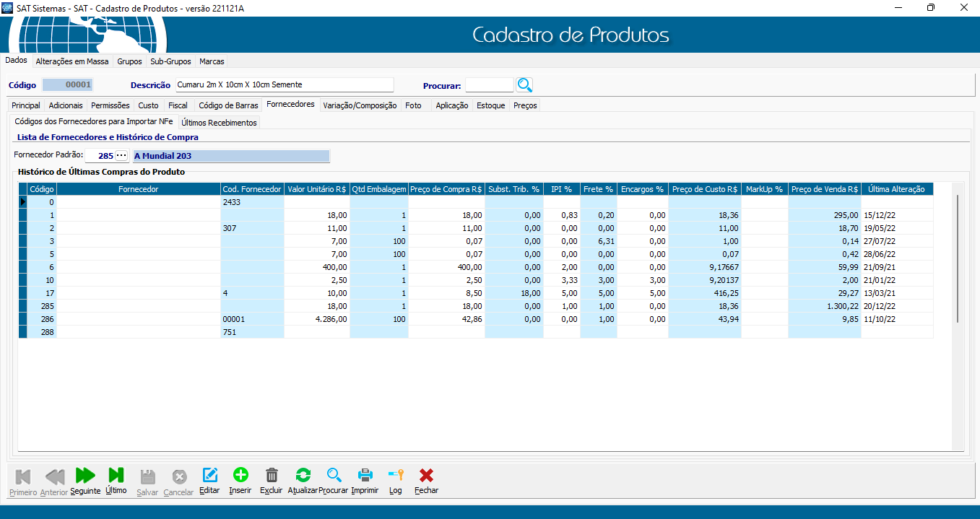
Task: Close the form with red Fechar icon
Action: 426,476
